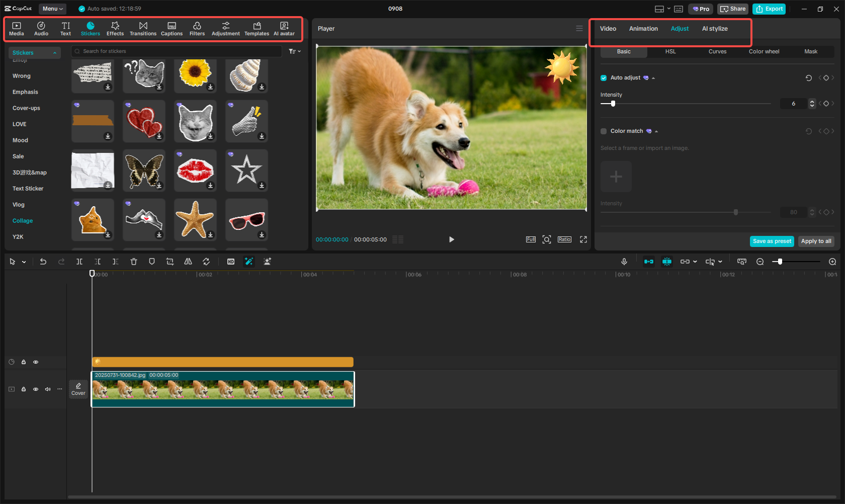Click Save as preset
Screen dimensions: 845x504
(x=772, y=241)
